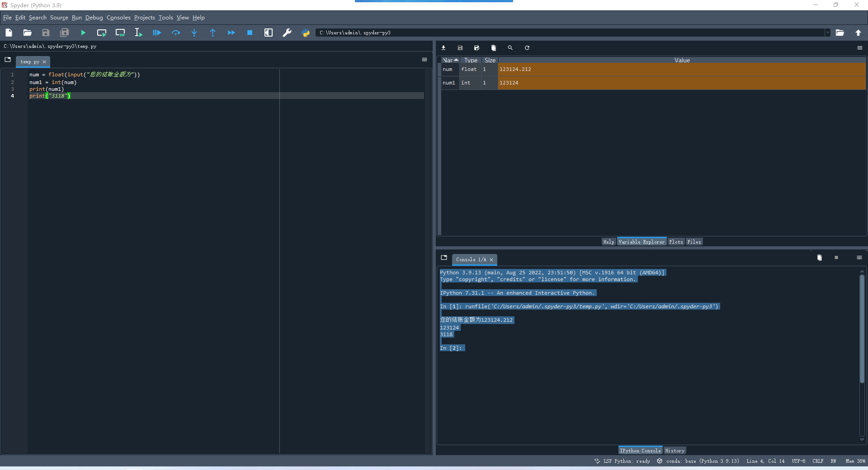Screen dimensions: 868x470
Task: Select the Variable Explorer tab
Action: pos(642,242)
